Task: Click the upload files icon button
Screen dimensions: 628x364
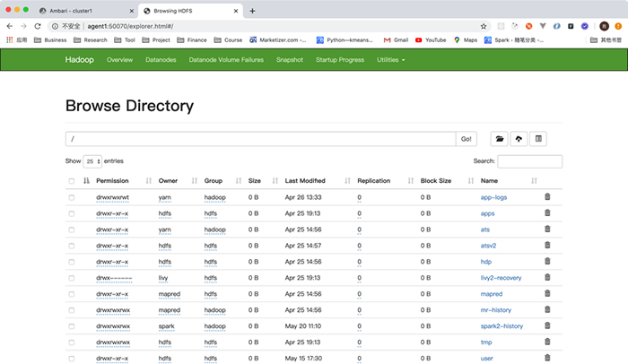Action: click(519, 139)
